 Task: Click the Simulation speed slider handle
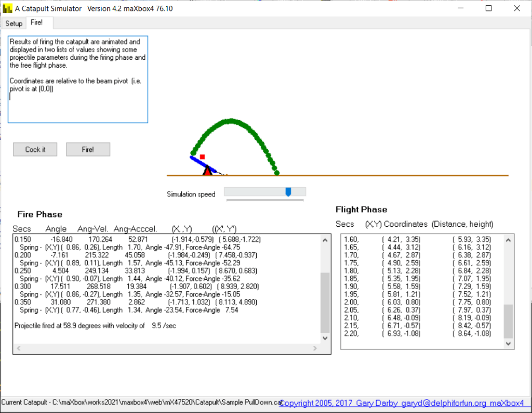click(288, 192)
